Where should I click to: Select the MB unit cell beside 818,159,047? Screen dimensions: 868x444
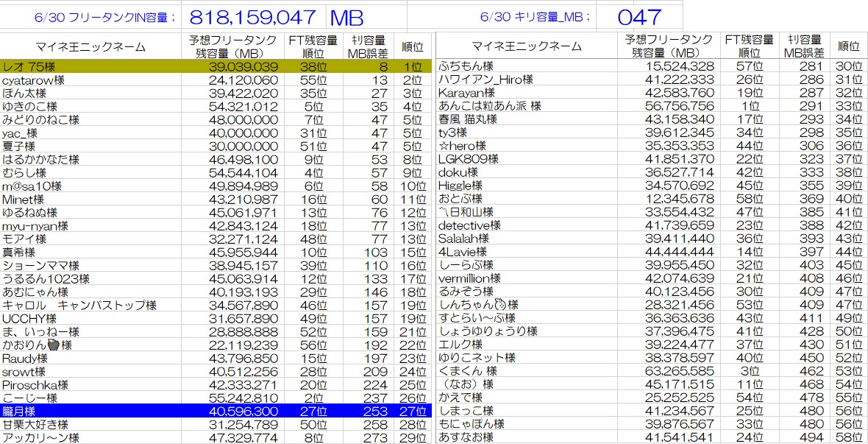tap(346, 17)
